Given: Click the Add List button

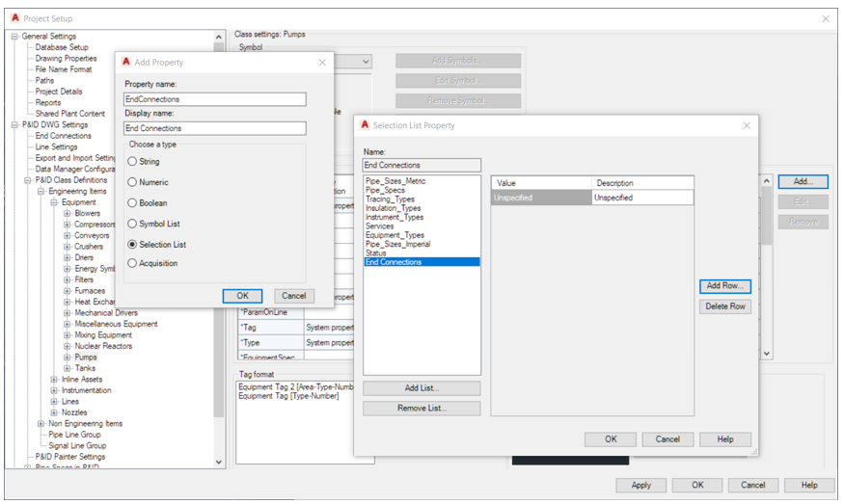Looking at the screenshot, I should pos(422,388).
